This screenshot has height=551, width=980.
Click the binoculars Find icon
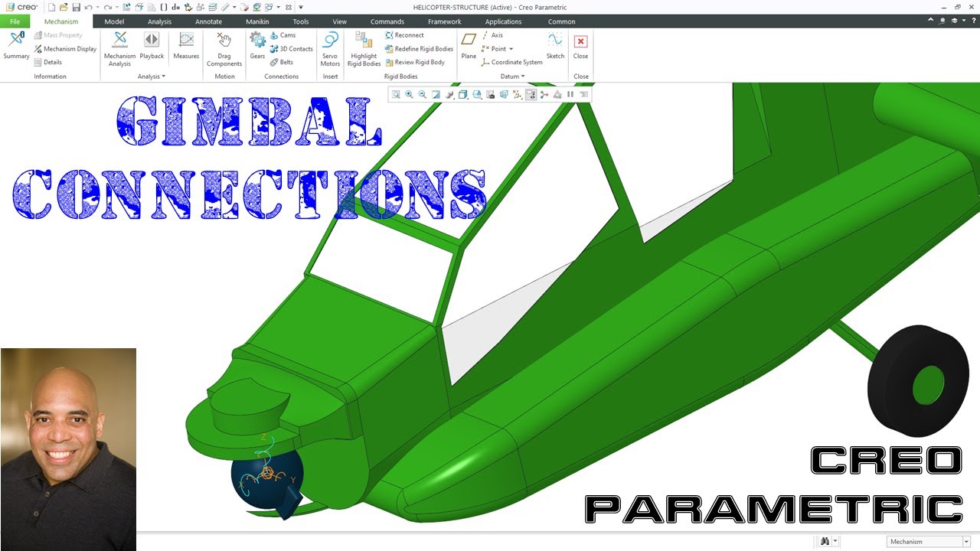tap(825, 542)
